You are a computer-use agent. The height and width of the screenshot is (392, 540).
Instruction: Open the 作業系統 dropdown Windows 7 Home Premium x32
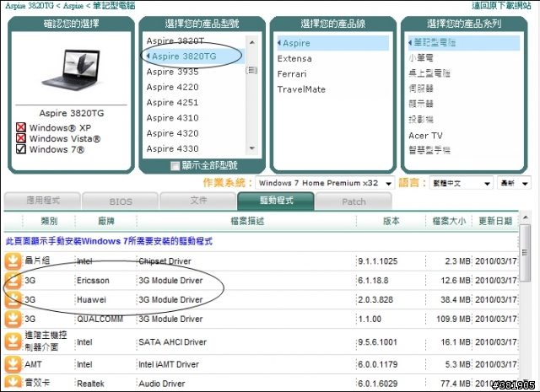click(325, 183)
